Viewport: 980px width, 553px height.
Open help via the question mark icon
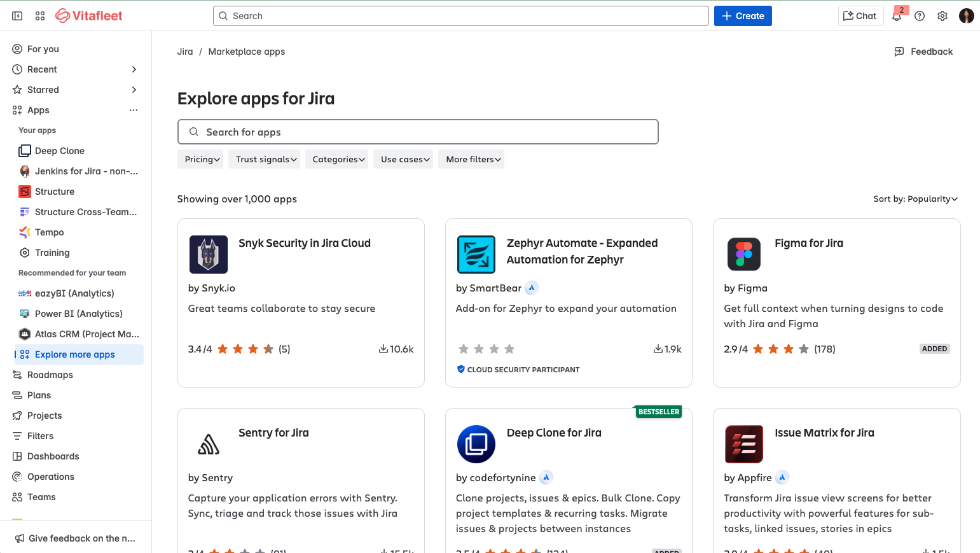tap(919, 16)
